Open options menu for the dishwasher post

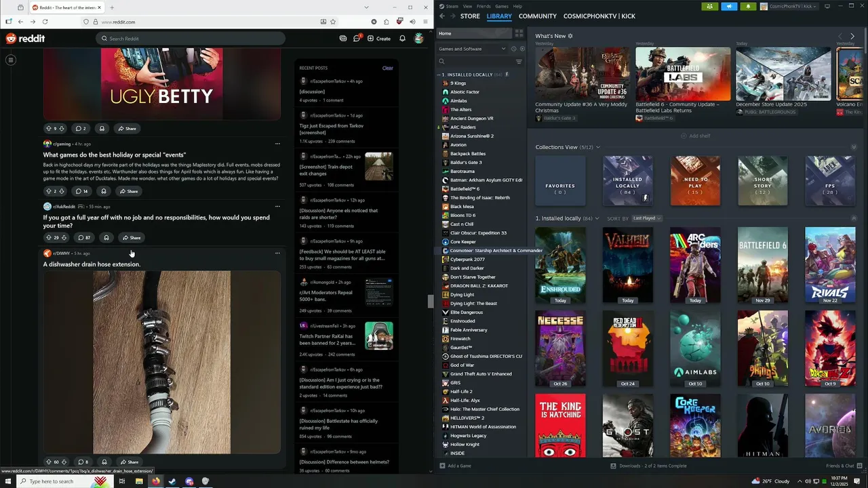tap(277, 253)
